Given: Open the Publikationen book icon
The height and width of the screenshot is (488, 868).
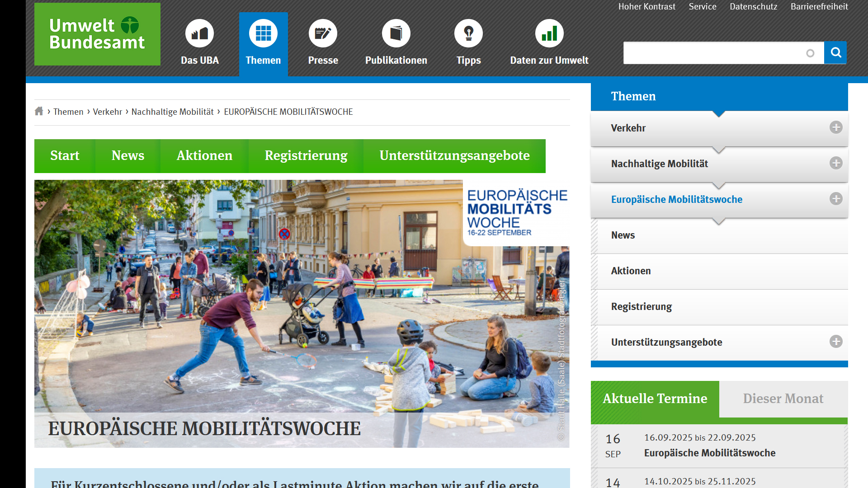Looking at the screenshot, I should pos(396,33).
